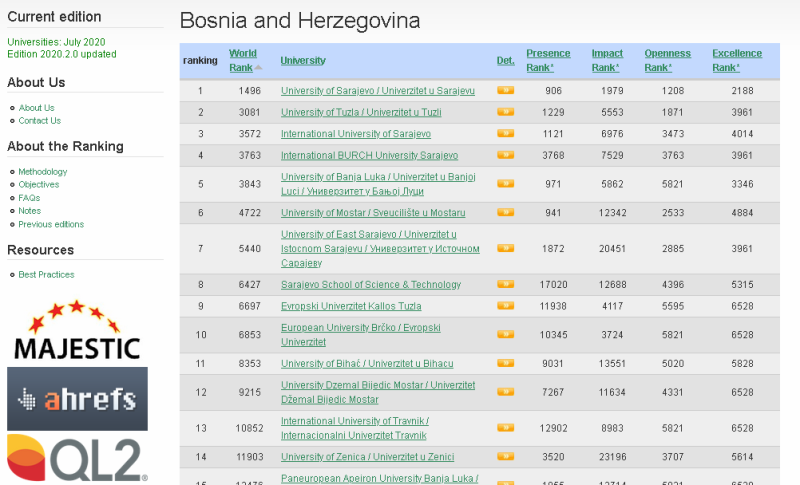Image resolution: width=800 pixels, height=485 pixels.
Task: Open the Methodology page link
Action: click(42, 171)
